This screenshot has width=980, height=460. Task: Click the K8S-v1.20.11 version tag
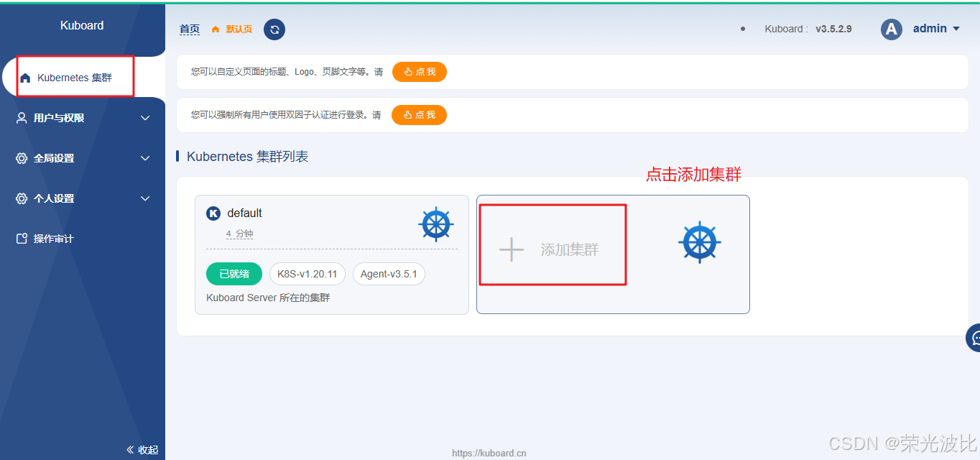point(307,274)
